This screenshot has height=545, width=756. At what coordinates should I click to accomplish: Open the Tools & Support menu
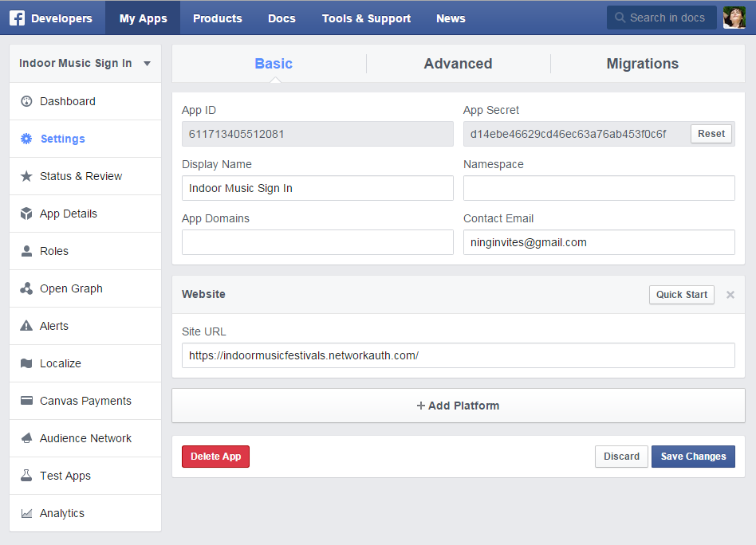tap(366, 18)
